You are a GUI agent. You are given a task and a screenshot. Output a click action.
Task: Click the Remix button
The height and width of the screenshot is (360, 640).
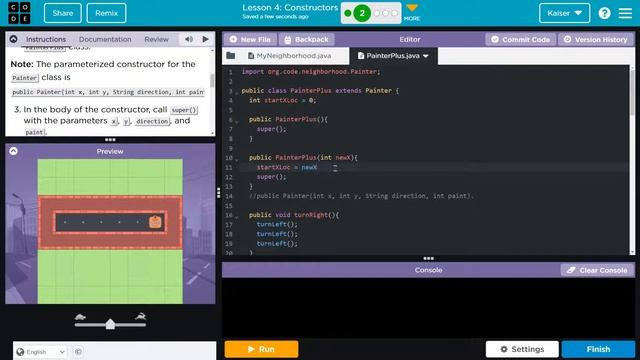pos(107,13)
